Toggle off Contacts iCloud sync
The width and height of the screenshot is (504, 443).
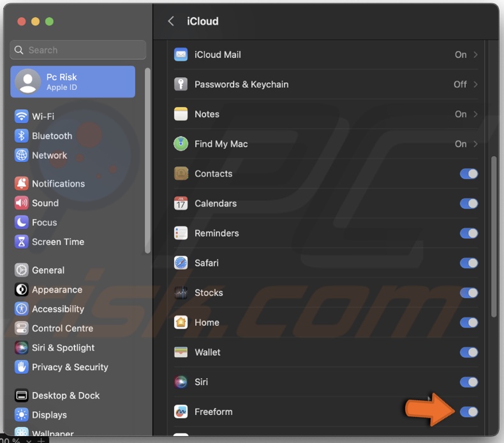(x=469, y=174)
